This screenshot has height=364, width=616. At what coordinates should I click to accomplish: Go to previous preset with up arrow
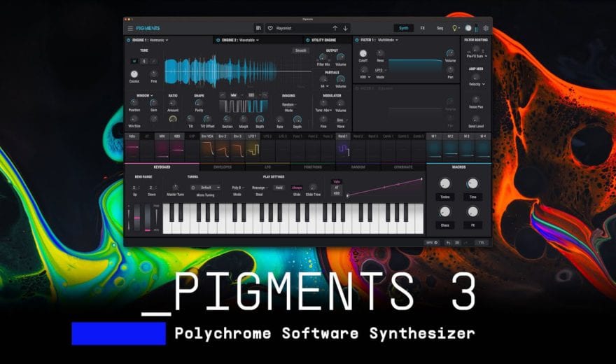[x=335, y=29]
